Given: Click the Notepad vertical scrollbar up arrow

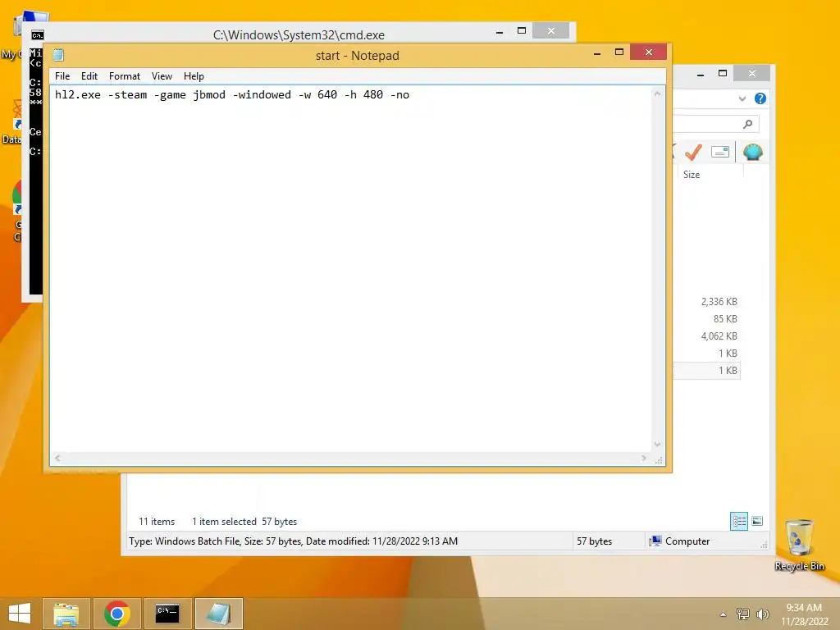Looking at the screenshot, I should coord(657,94).
